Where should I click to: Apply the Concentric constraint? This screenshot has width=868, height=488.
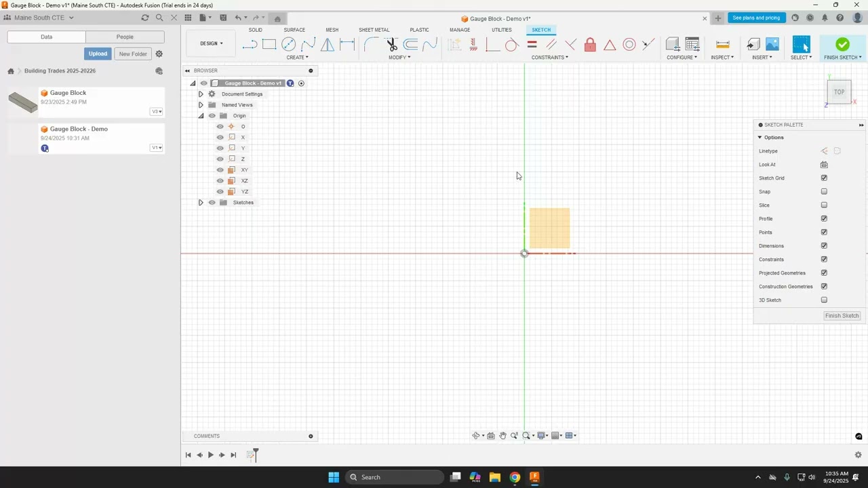(629, 45)
